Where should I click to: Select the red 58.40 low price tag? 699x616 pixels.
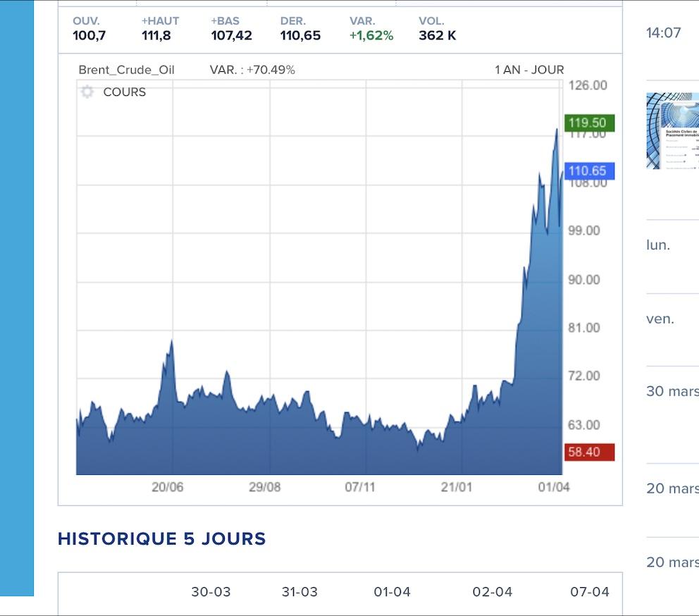coord(589,452)
